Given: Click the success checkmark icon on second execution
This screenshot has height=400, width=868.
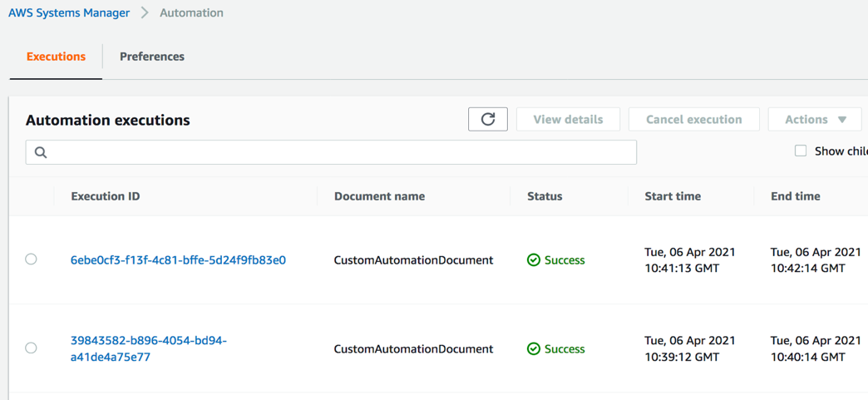Looking at the screenshot, I should (x=534, y=349).
